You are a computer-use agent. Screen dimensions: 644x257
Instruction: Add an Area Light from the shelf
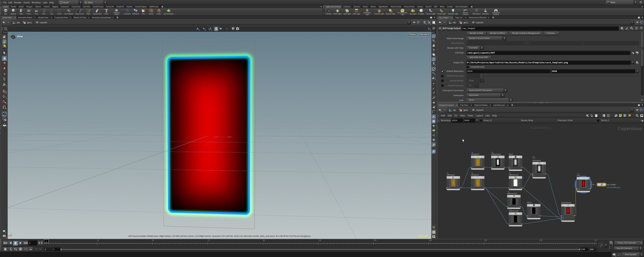[356, 11]
